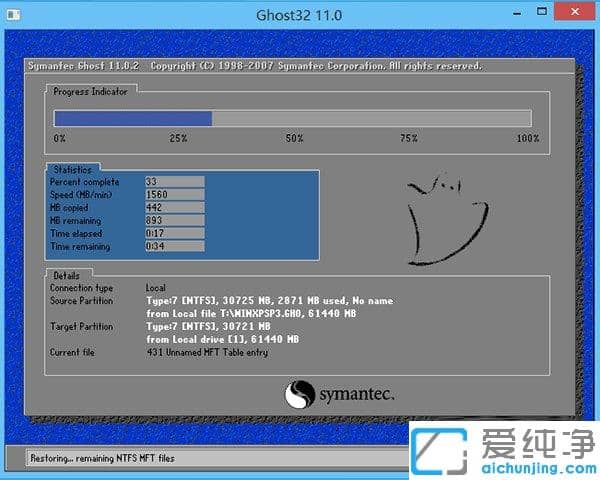The image size is (600, 480).
Task: Click the MB copied value 442
Action: point(174,207)
